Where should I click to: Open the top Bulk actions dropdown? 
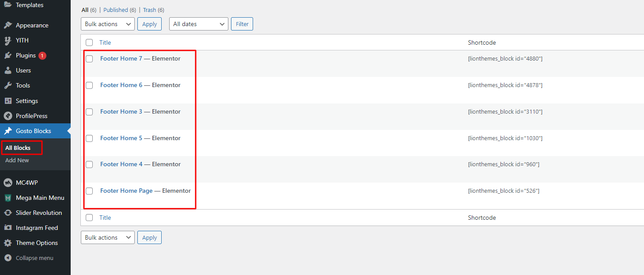[x=108, y=24]
